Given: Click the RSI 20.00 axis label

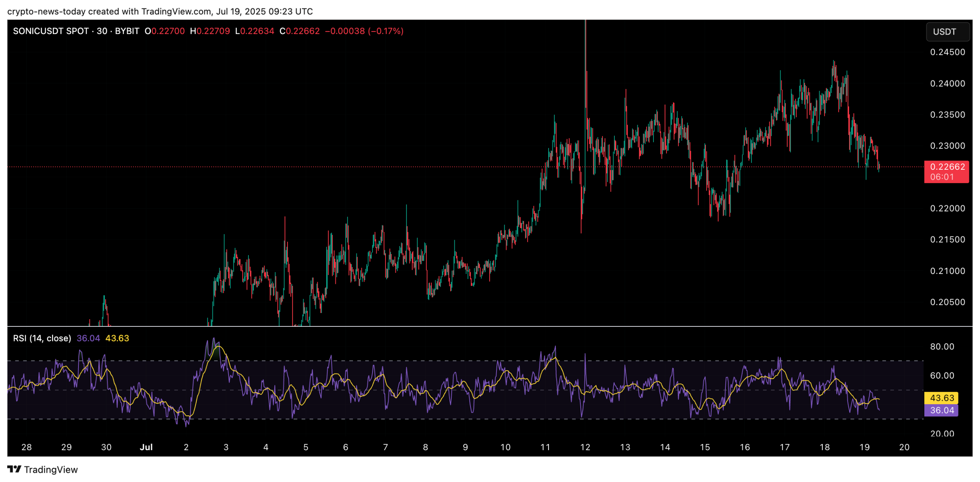Looking at the screenshot, I should coord(942,433).
